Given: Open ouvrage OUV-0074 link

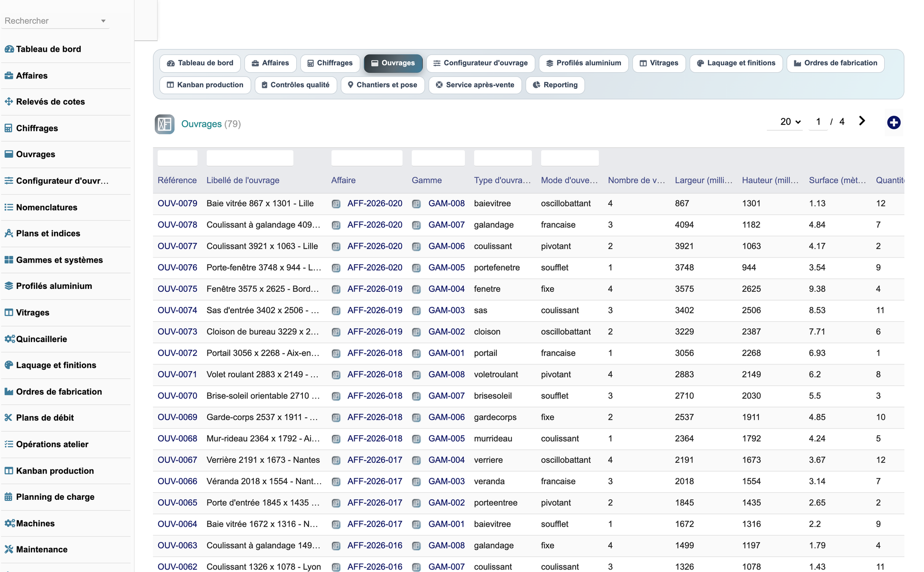Looking at the screenshot, I should pyautogui.click(x=177, y=310).
